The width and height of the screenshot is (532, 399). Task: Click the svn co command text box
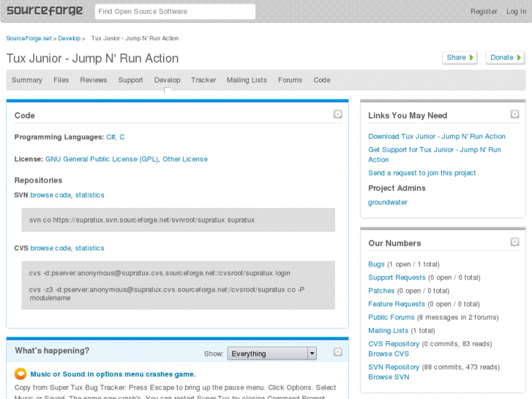[x=178, y=220]
